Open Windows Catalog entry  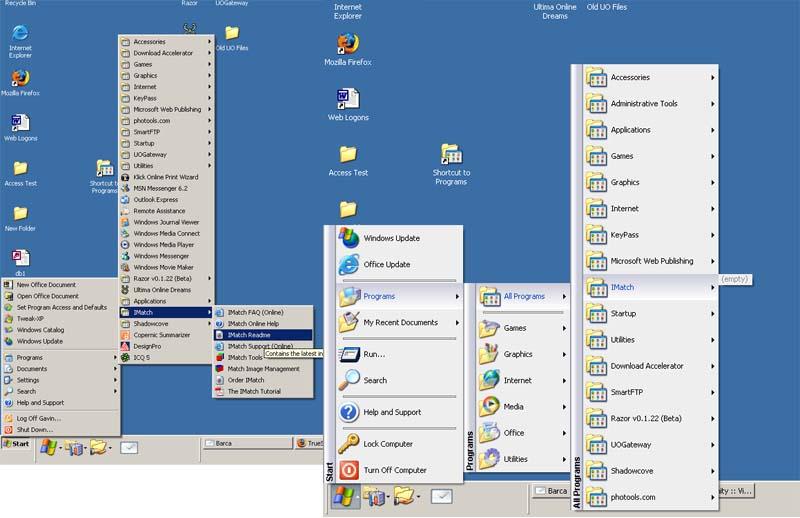point(60,330)
